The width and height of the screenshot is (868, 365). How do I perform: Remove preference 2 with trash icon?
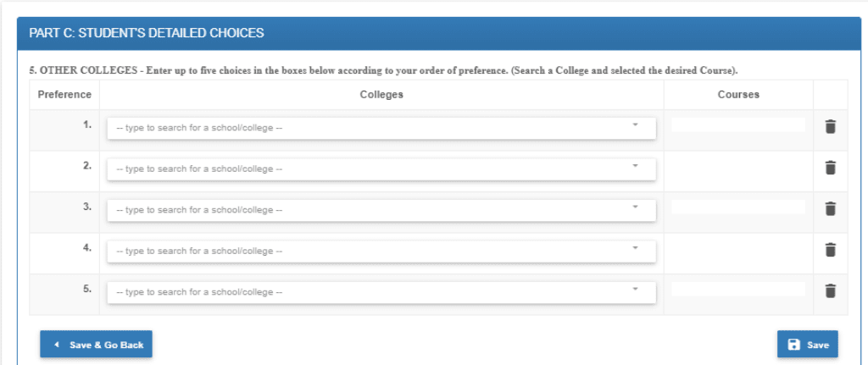pos(830,168)
